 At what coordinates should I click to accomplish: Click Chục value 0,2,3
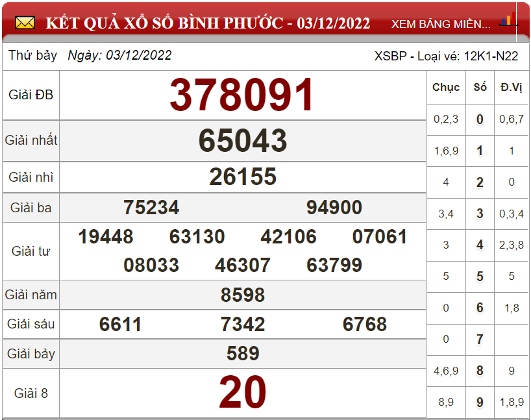pos(446,119)
